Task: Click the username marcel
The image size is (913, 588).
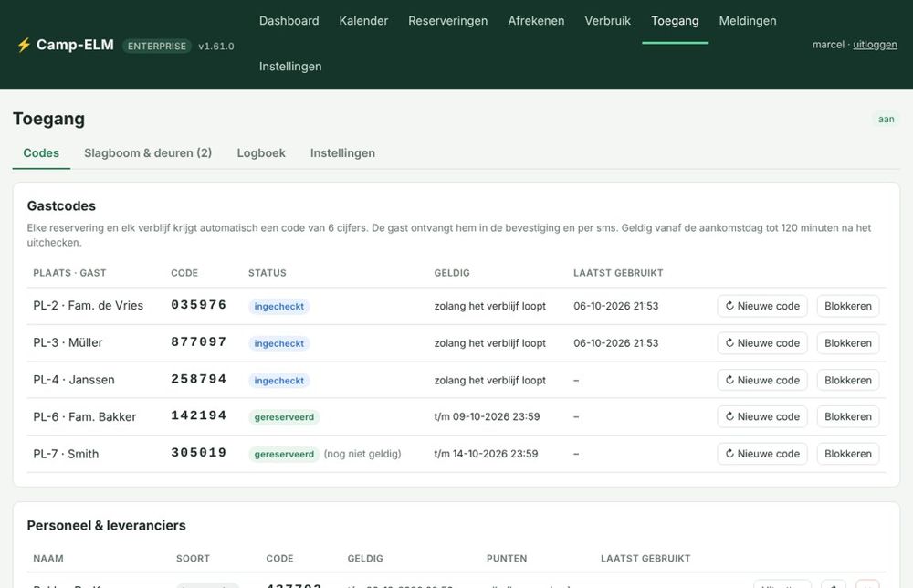Action: click(828, 45)
